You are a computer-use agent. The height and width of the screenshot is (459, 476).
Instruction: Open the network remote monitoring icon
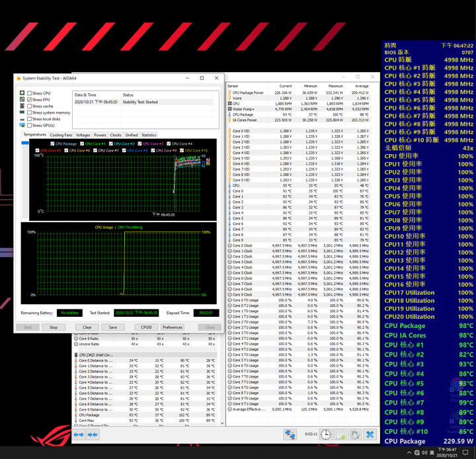[290, 435]
